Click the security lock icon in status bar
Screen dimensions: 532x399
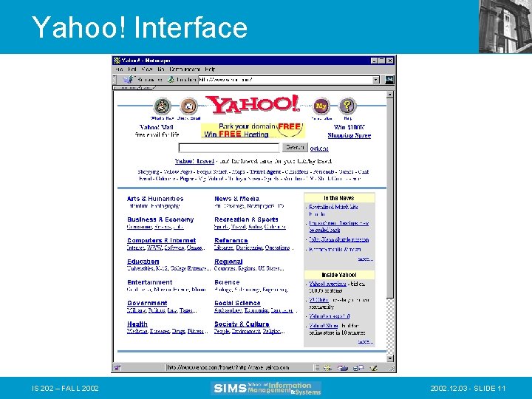tap(117, 367)
